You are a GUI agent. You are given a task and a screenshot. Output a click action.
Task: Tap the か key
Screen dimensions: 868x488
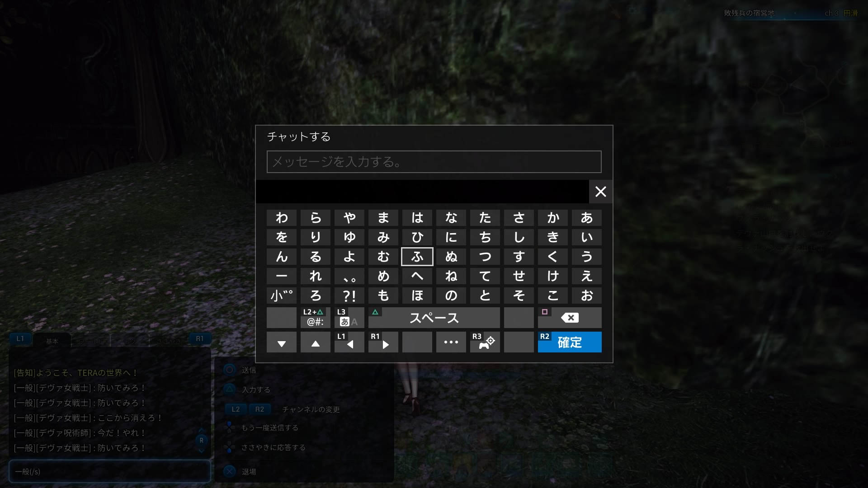tap(553, 218)
